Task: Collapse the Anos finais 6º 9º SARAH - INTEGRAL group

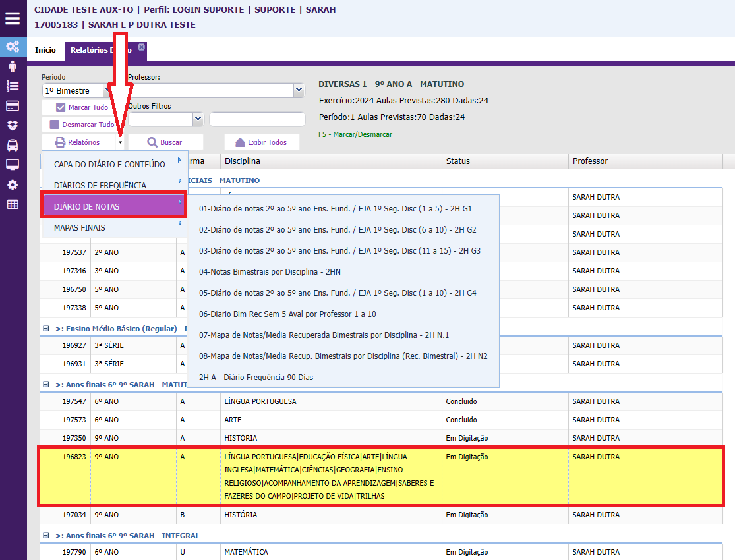Action: pyautogui.click(x=45, y=536)
